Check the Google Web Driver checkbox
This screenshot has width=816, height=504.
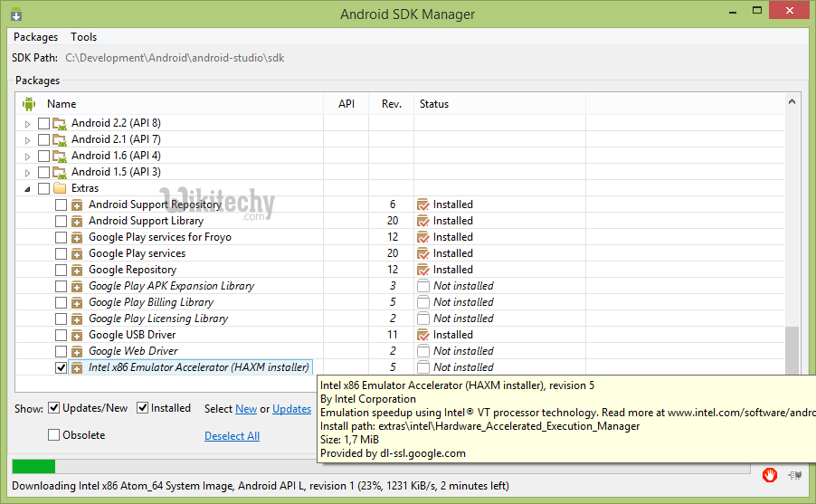coord(61,351)
